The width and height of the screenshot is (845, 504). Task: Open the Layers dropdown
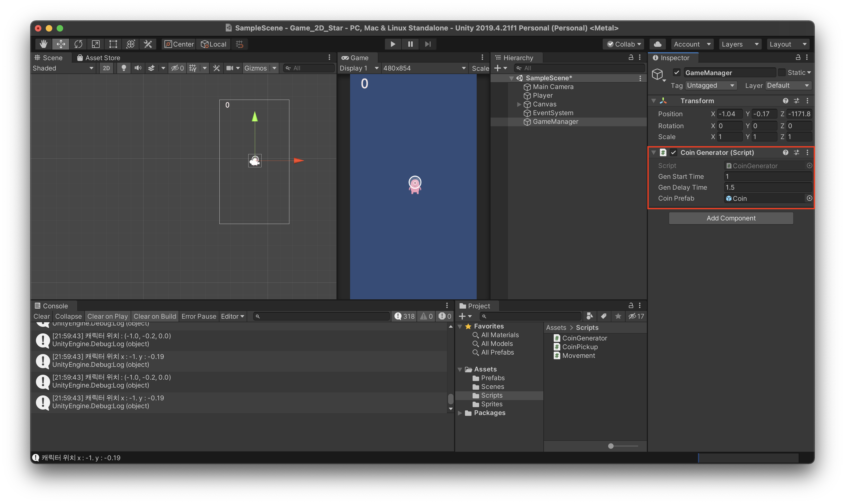pos(740,44)
